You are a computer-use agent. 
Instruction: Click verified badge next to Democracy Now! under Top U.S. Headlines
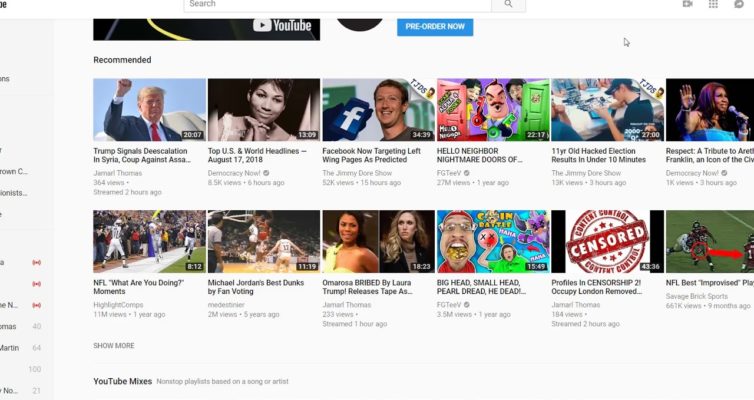point(266,173)
